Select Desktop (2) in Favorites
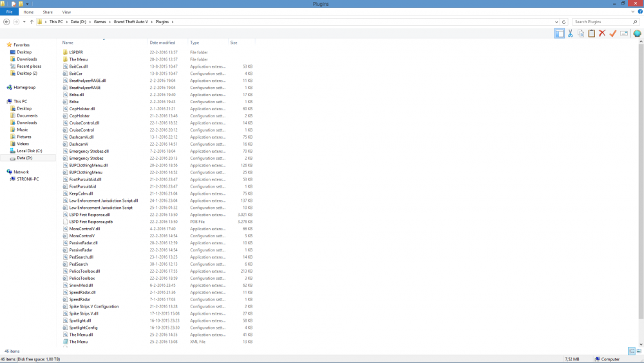 point(26,73)
